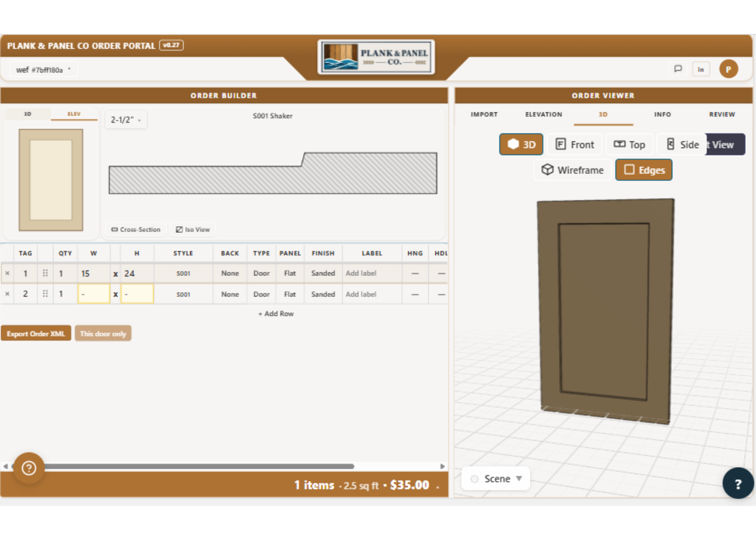Screen dimensions: 756x540
Task: Select the Top view button
Action: point(630,144)
